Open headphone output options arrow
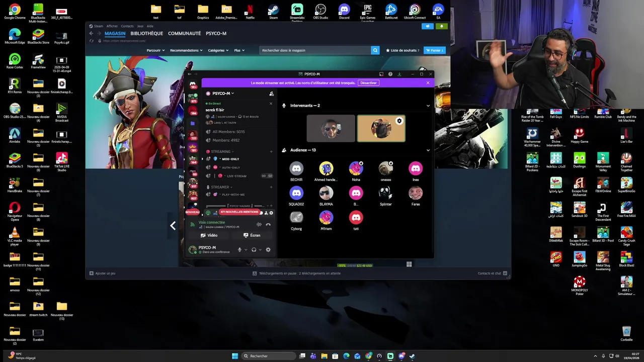This screenshot has width=644, height=362. (260, 250)
